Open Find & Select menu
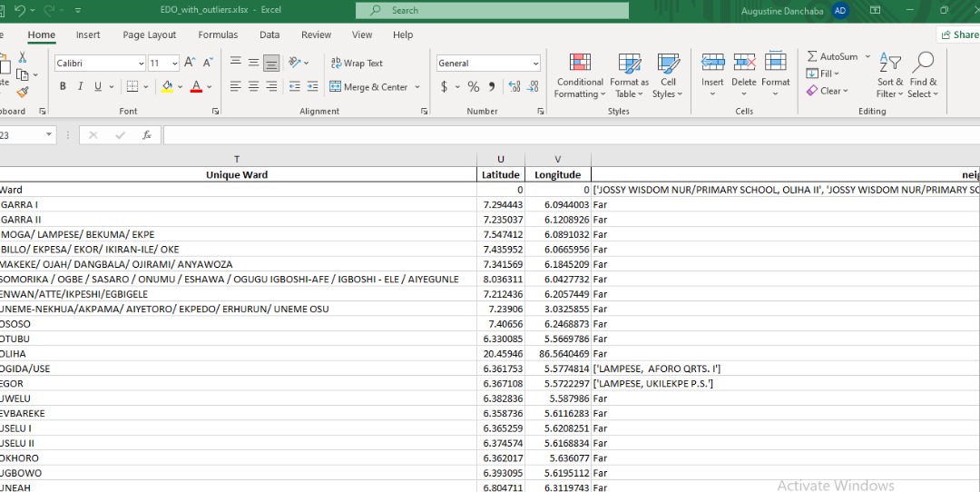 click(x=923, y=75)
